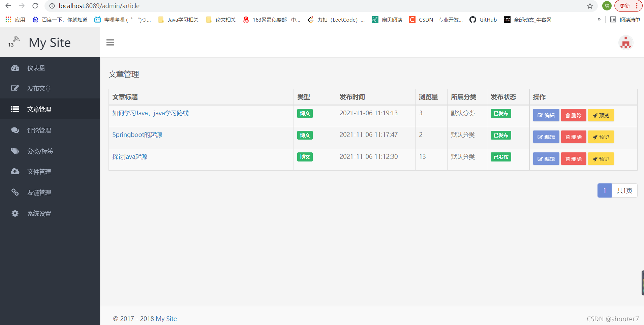
Task: Open article 如何学习Java，java学习路线
Action: coord(150,113)
